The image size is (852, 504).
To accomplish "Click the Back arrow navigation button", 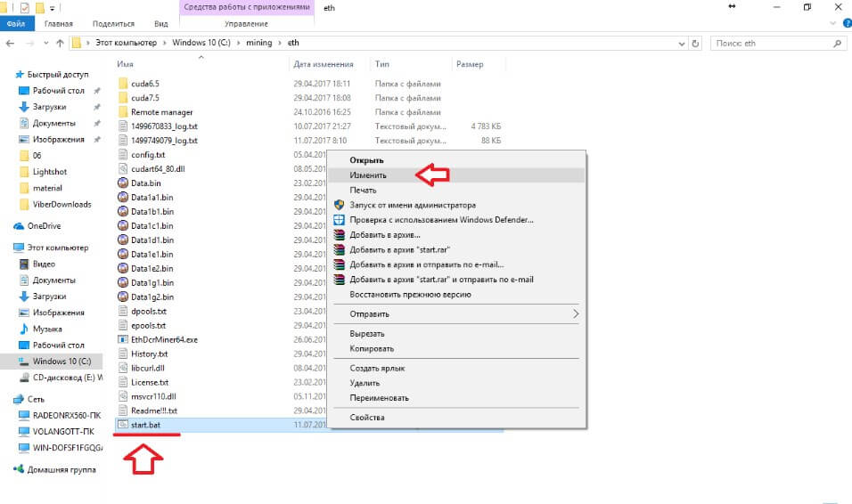I will (10, 43).
